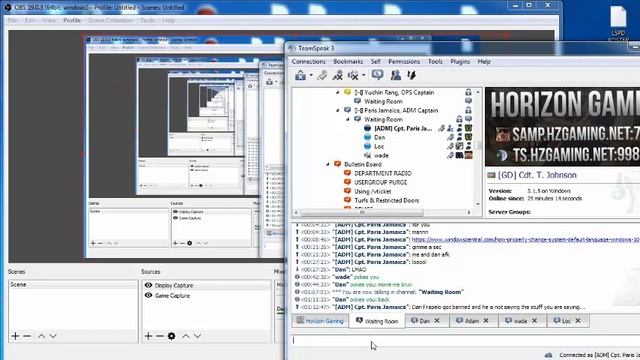Open the TeamSpeak Connections menu

click(308, 62)
